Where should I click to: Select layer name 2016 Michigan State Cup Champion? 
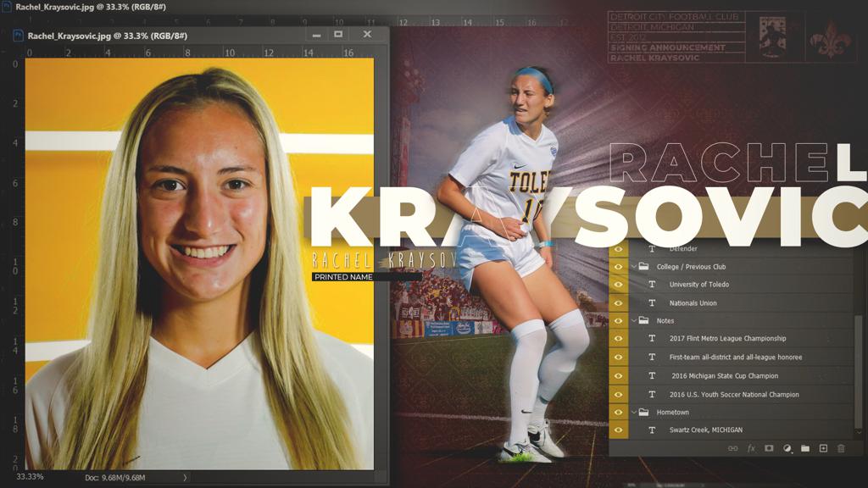pos(725,375)
